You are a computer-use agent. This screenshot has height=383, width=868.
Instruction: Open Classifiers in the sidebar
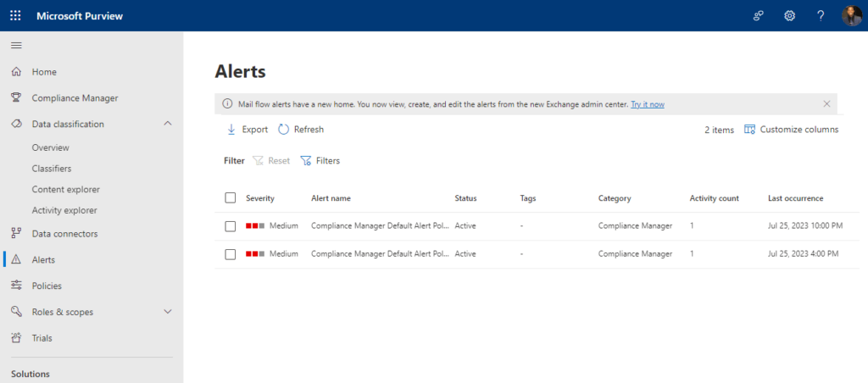pos(52,169)
